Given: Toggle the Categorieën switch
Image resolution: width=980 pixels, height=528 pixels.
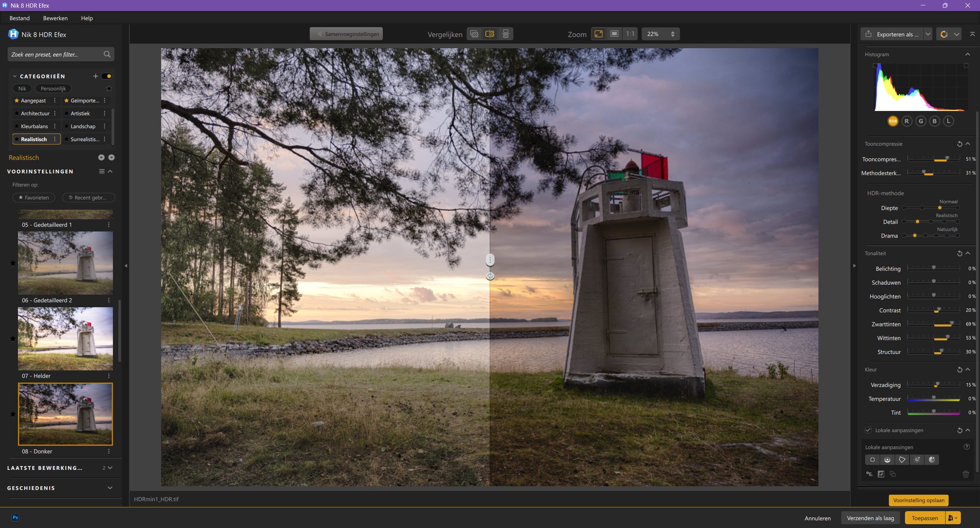Looking at the screenshot, I should 107,76.
